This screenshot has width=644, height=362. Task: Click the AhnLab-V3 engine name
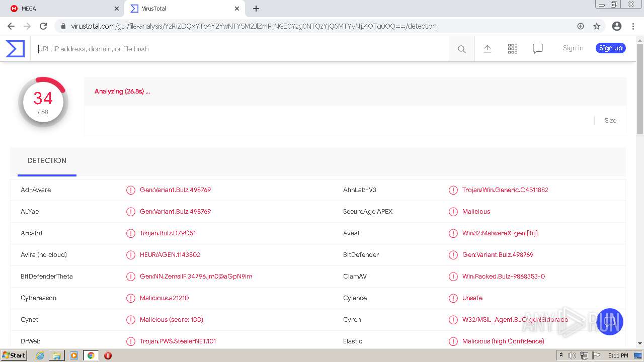pyautogui.click(x=360, y=190)
